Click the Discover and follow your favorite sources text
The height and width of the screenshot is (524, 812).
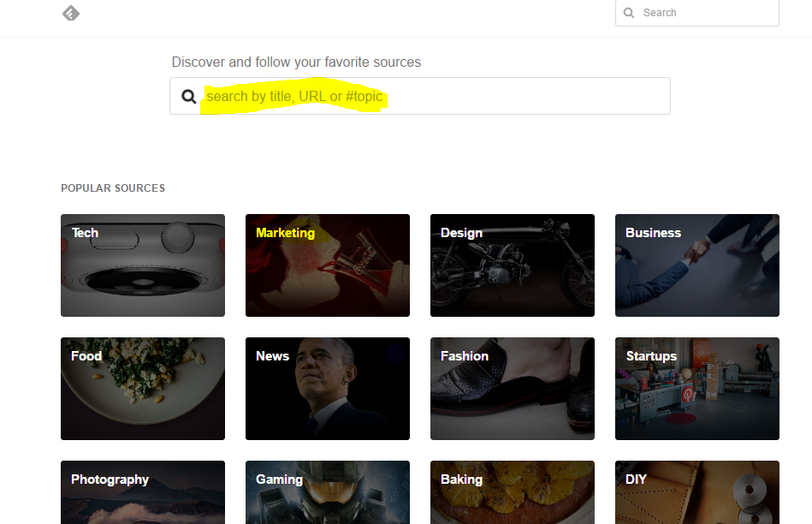click(296, 63)
